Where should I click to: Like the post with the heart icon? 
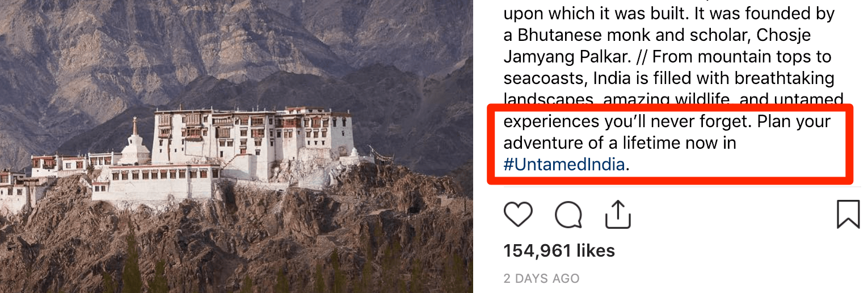click(x=517, y=215)
